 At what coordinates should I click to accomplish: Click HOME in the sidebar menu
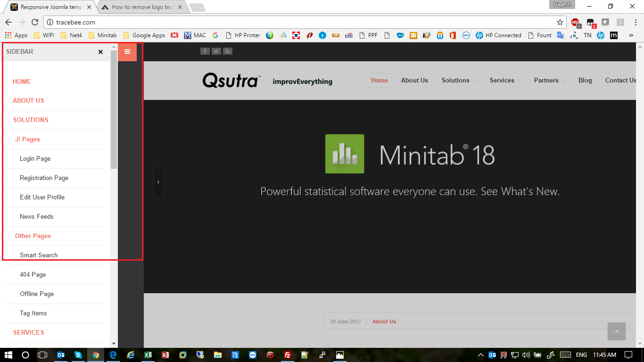(22, 82)
